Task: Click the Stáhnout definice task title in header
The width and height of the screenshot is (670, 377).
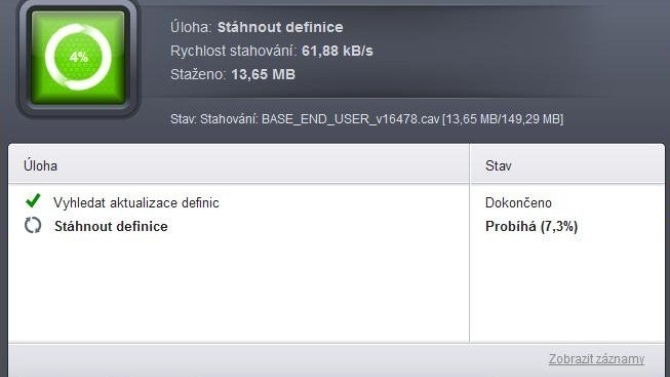Action: click(x=280, y=27)
